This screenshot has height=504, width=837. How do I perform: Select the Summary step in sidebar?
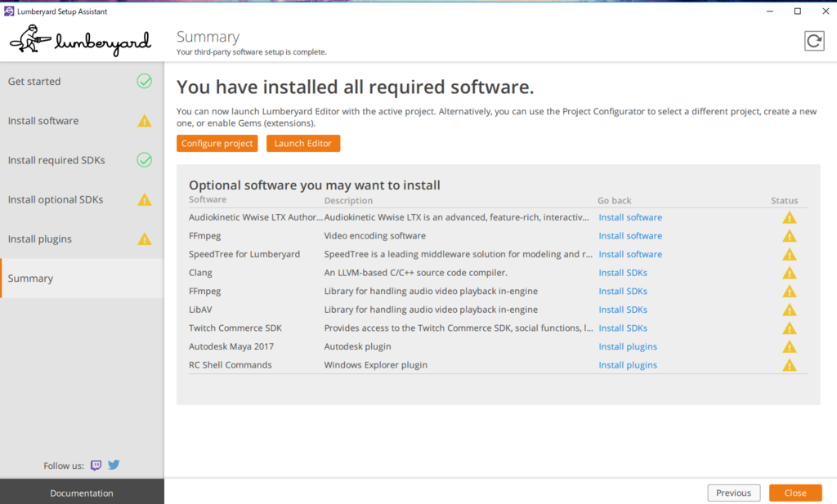pos(82,278)
